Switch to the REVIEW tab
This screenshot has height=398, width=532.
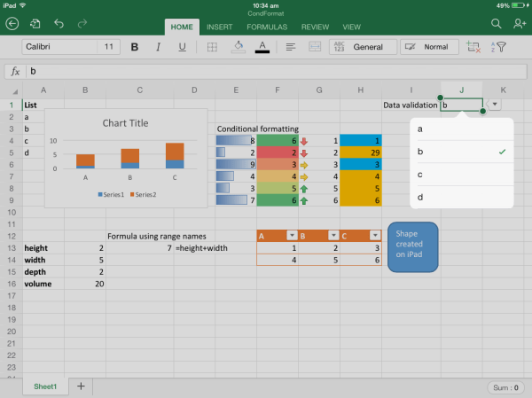pos(315,27)
